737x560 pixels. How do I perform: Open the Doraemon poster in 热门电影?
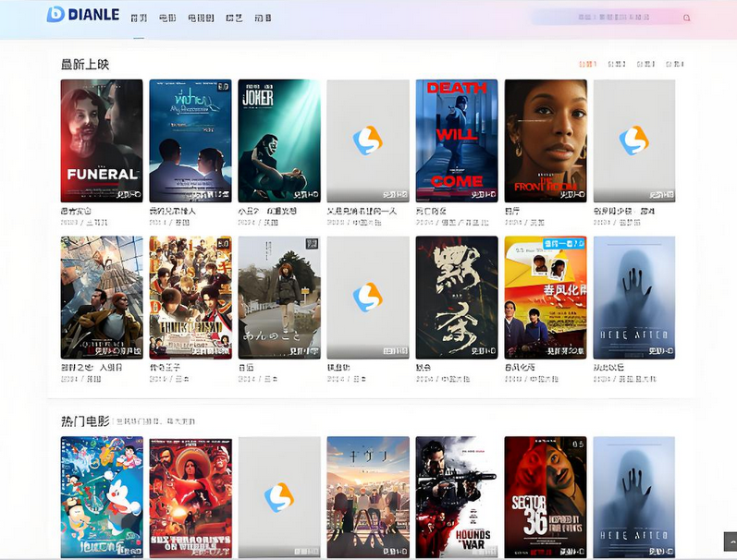click(102, 497)
